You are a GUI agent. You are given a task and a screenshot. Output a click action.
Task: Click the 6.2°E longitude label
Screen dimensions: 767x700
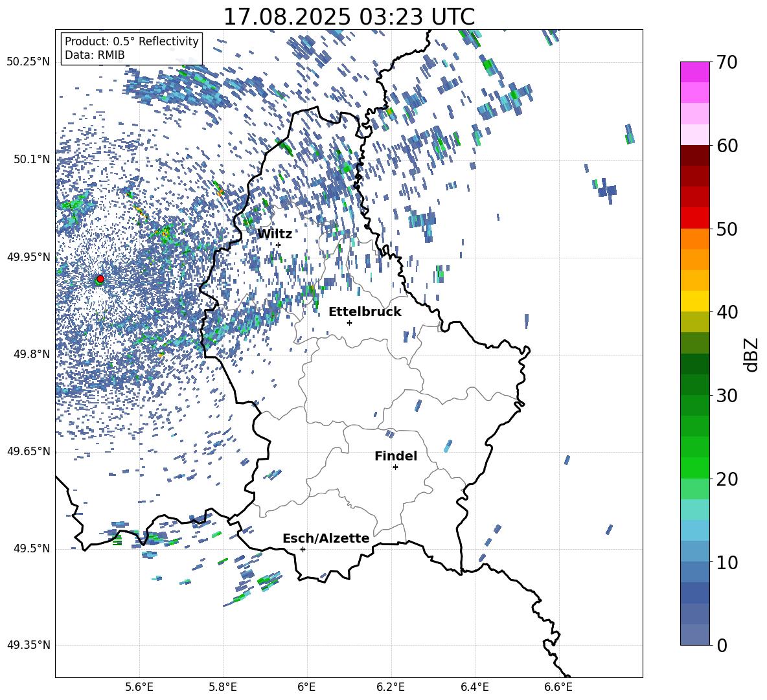coord(391,687)
